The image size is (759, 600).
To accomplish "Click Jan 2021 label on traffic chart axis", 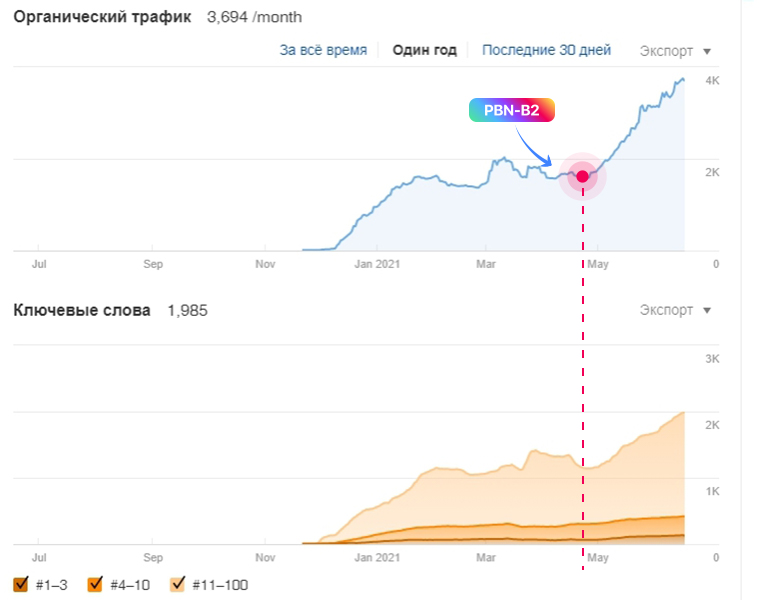I will pyautogui.click(x=378, y=265).
